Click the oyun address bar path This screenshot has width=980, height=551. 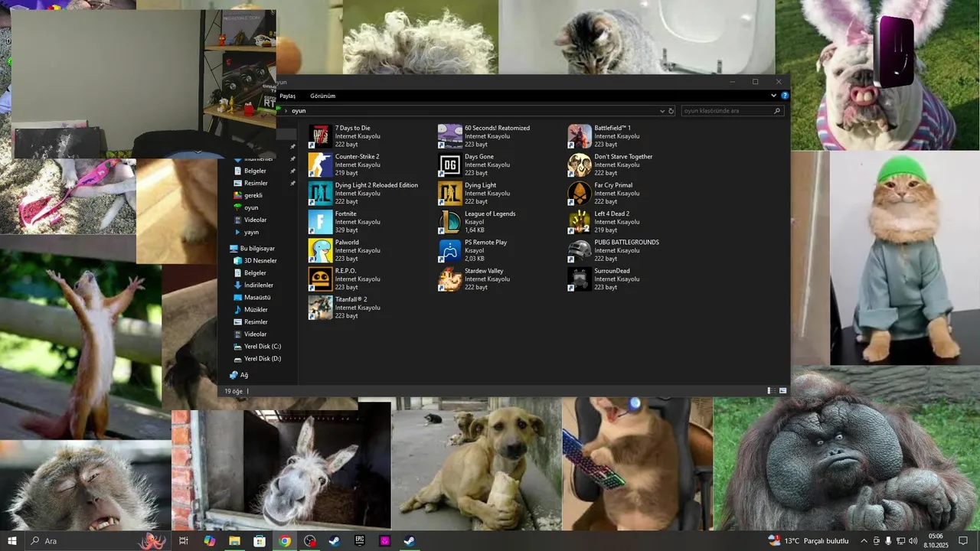pos(299,111)
